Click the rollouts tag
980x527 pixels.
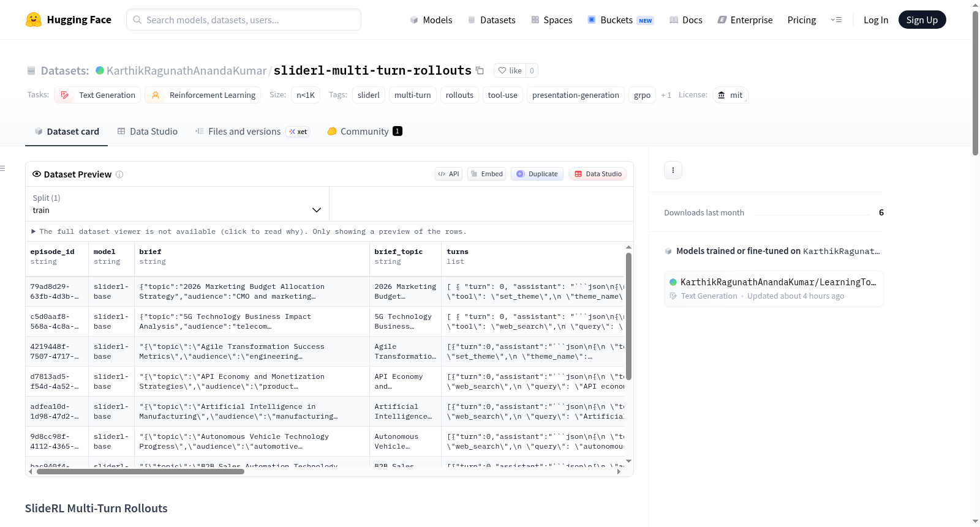pyautogui.click(x=459, y=95)
